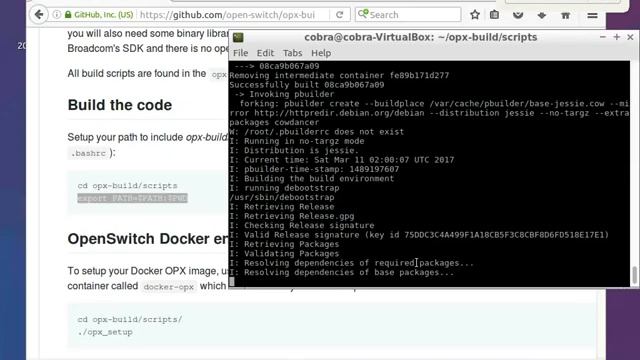Open search engine magnifier icon
This screenshot has width=640, height=360.
362,14
